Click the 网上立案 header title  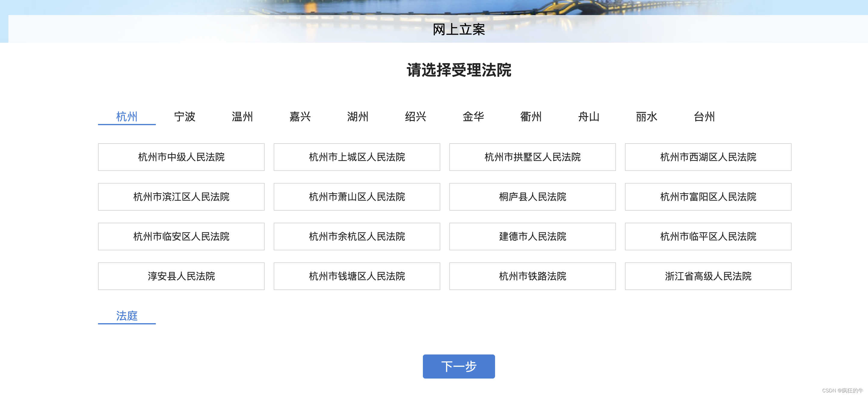click(x=459, y=30)
